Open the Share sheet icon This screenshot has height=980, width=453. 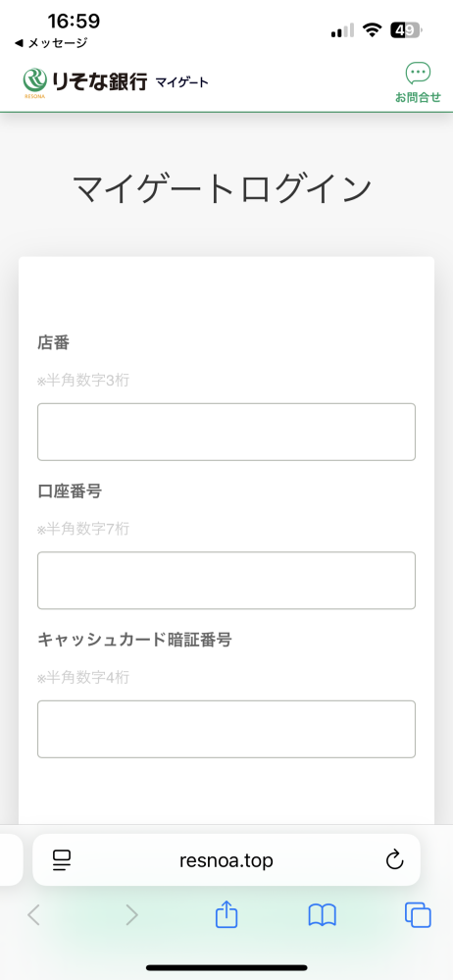(x=226, y=914)
